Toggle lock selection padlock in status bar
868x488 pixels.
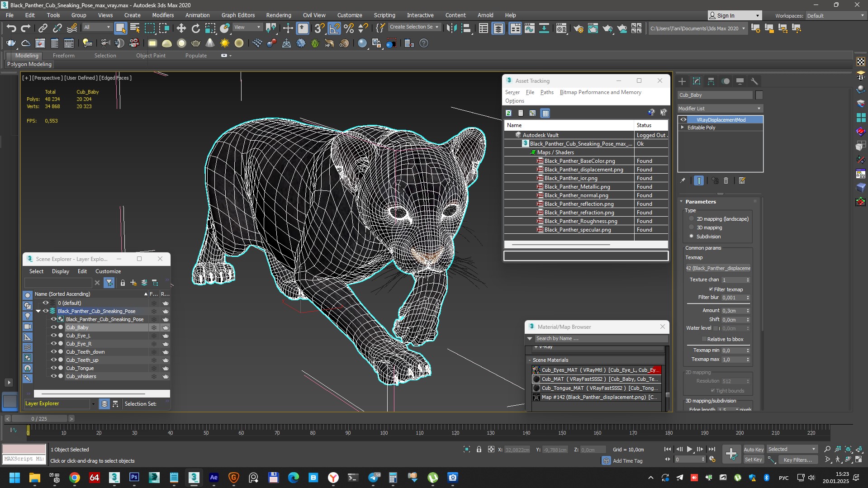click(479, 450)
